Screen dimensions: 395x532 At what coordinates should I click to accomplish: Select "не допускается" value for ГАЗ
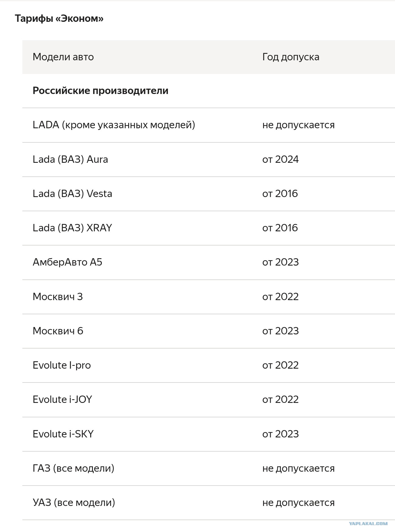(x=298, y=469)
